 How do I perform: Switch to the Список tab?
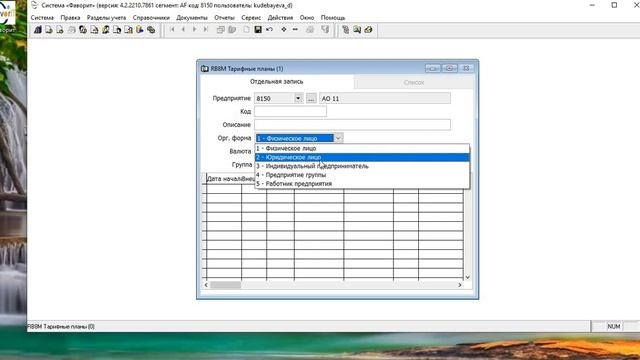click(x=414, y=82)
